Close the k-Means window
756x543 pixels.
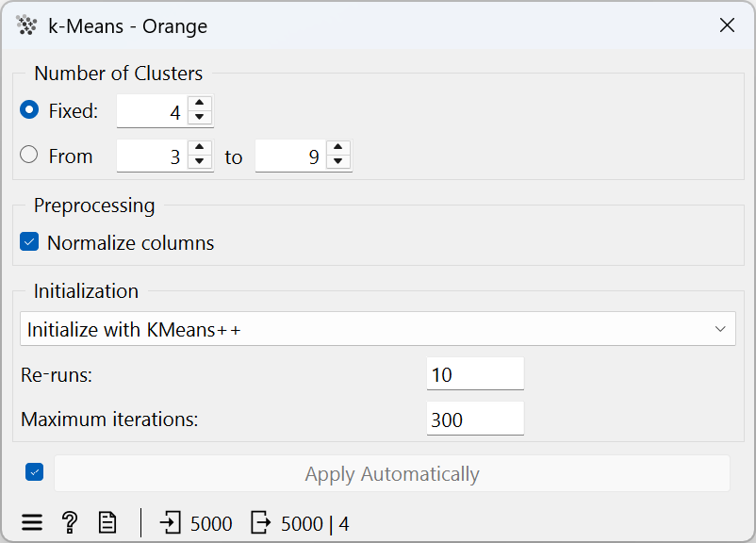727,25
